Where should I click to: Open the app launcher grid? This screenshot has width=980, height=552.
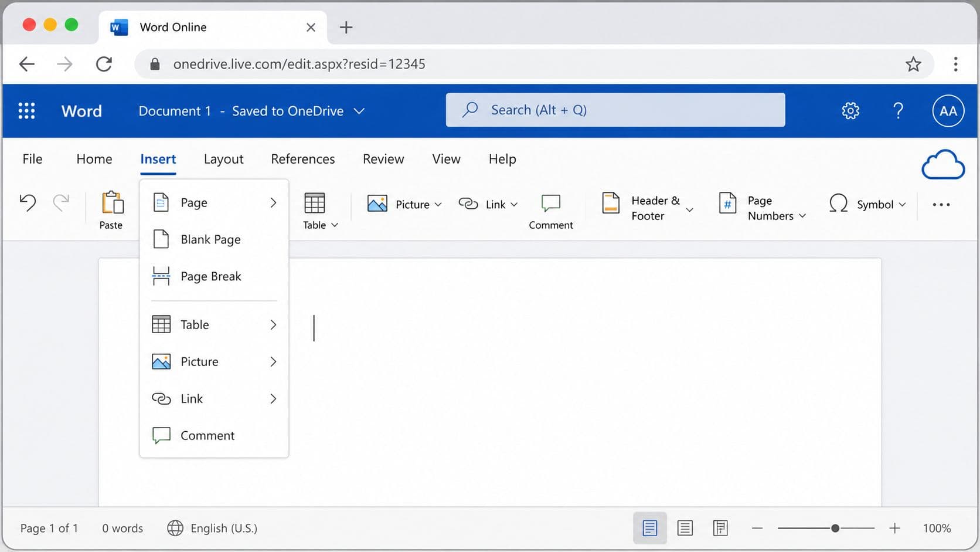click(26, 111)
